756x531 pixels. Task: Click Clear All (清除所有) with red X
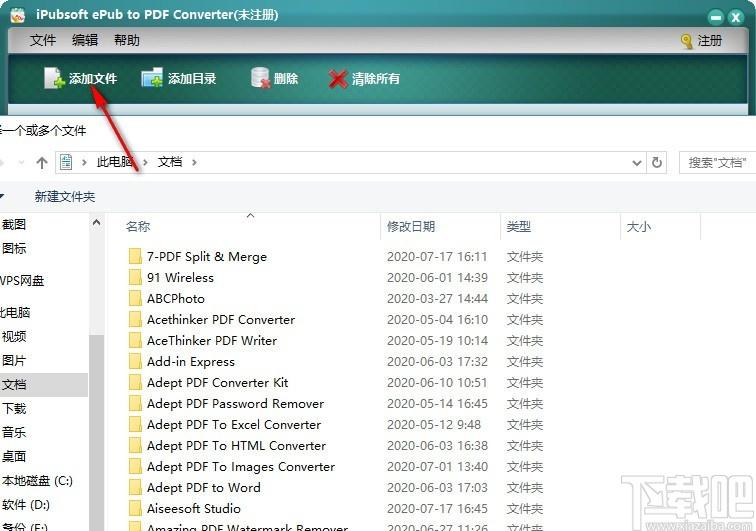pos(364,79)
